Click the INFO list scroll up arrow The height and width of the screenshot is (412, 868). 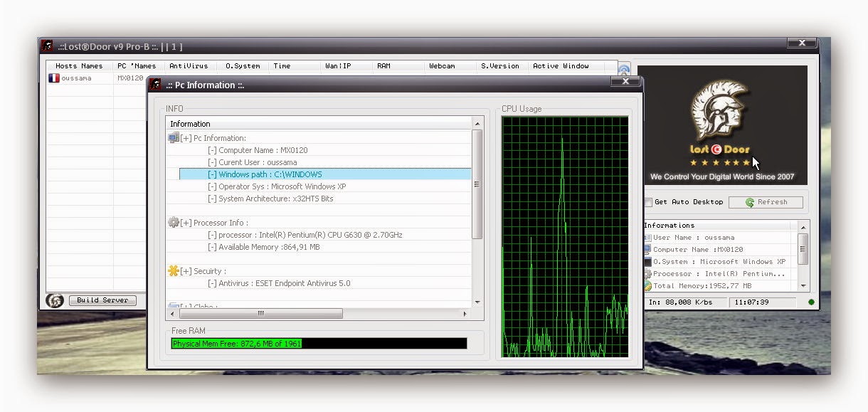coord(477,124)
